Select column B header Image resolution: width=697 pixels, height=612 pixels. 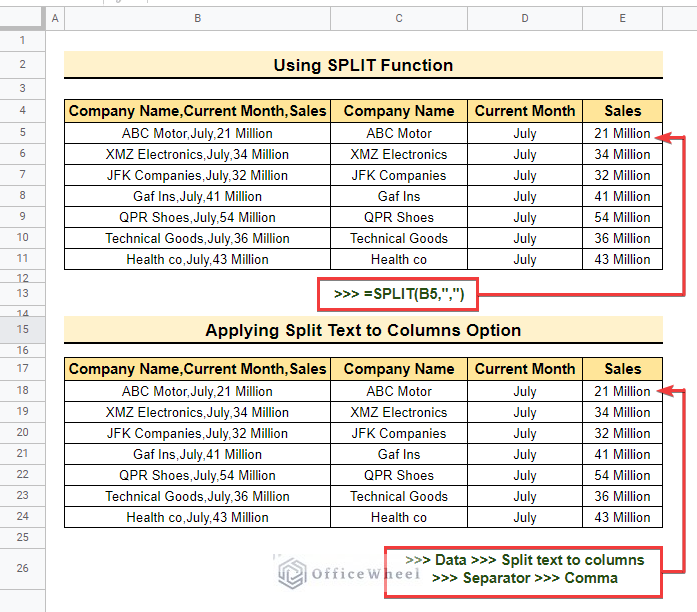point(197,18)
